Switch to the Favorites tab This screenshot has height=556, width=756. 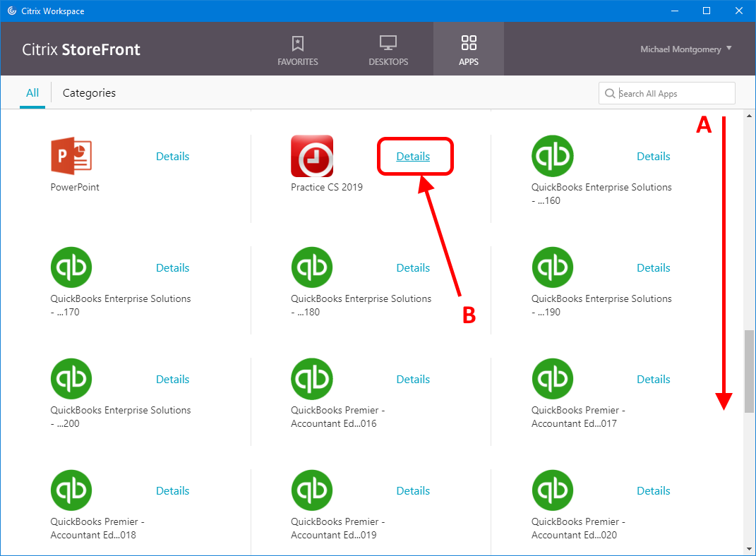point(297,49)
